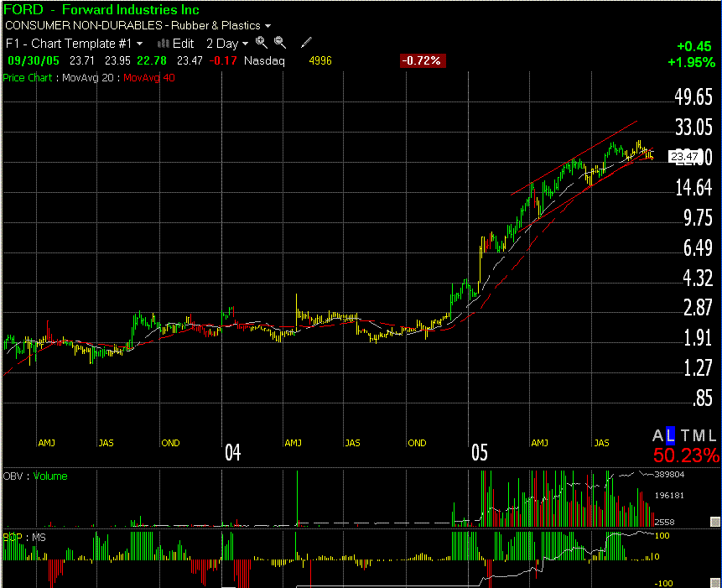Viewport: 722px width, 588px height.
Task: Click the 14.64 price axis label
Action: tap(693, 188)
